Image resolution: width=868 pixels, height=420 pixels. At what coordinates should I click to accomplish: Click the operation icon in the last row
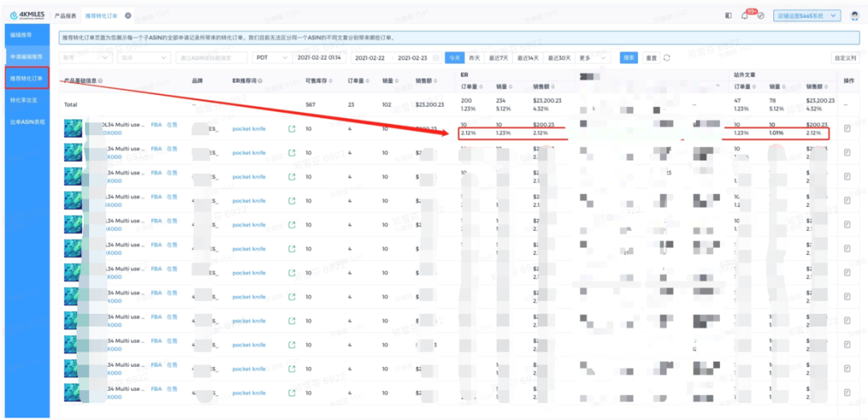(x=847, y=393)
